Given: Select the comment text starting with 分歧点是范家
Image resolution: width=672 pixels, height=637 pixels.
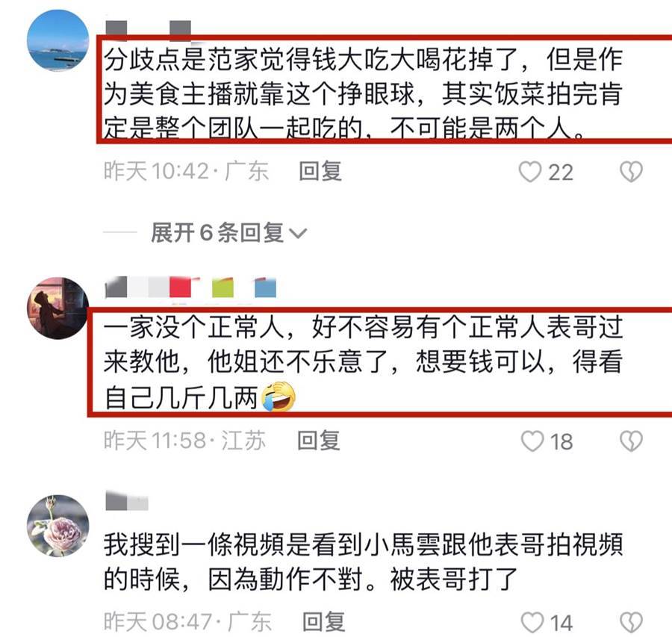Looking at the screenshot, I should (364, 93).
